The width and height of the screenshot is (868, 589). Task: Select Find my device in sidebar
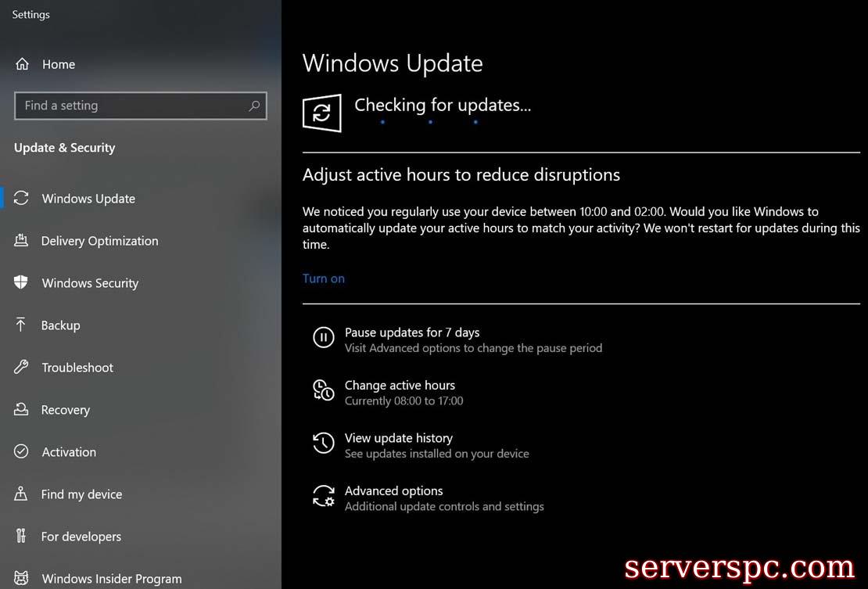point(81,494)
